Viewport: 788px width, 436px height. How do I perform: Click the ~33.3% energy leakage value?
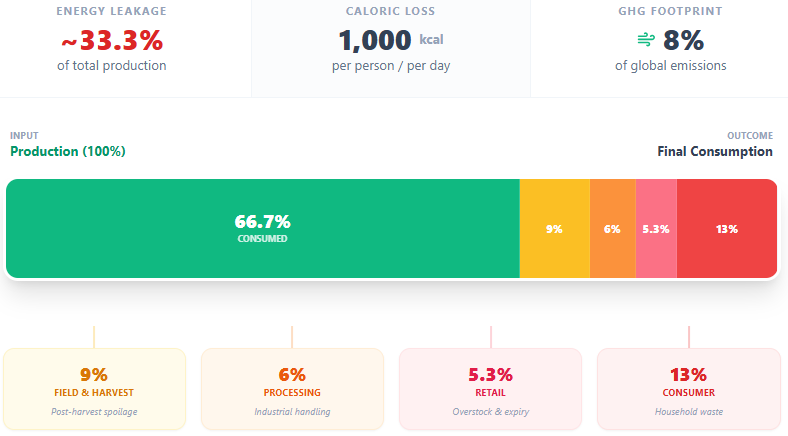pos(112,40)
